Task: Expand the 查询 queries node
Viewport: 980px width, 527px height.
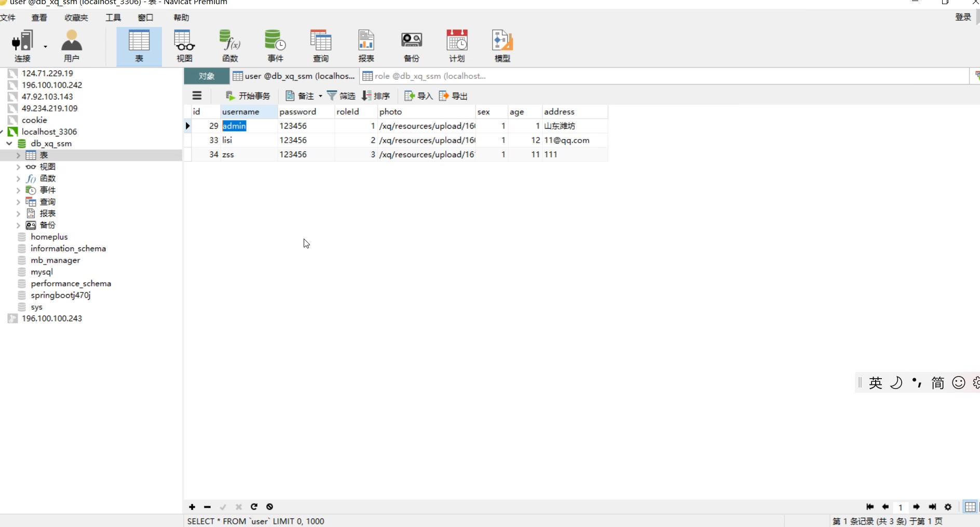Action: tap(18, 202)
